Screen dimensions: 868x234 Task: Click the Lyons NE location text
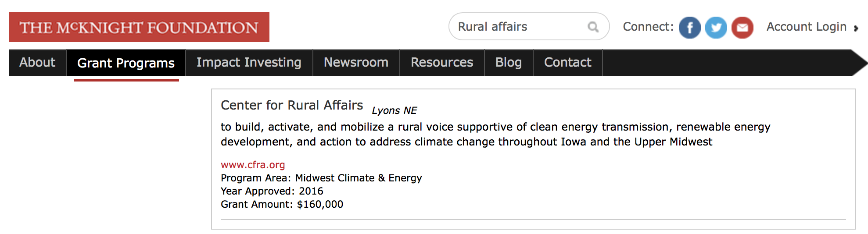(395, 110)
